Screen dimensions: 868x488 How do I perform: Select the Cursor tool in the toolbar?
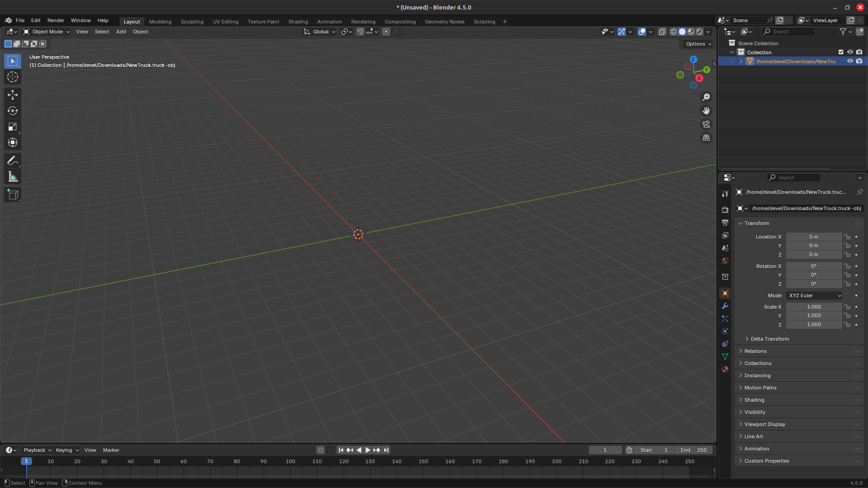click(13, 77)
